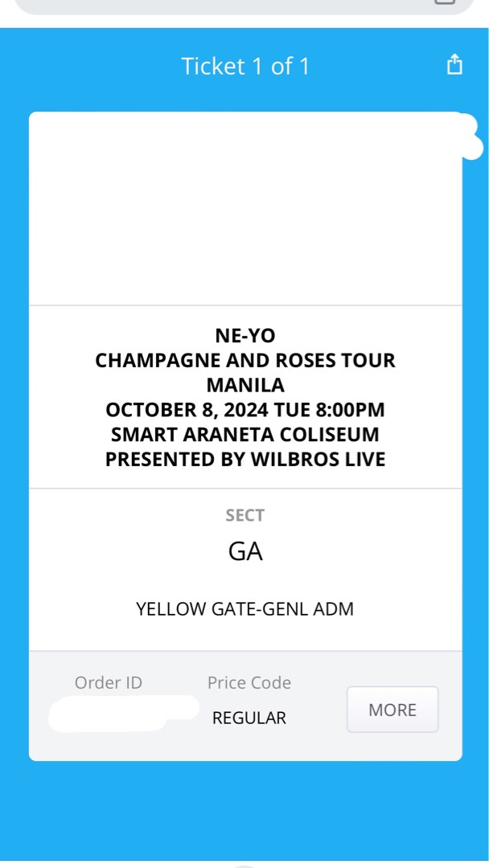The height and width of the screenshot is (868, 489).
Task: Select the MANILA text on the ticket
Action: tap(245, 384)
